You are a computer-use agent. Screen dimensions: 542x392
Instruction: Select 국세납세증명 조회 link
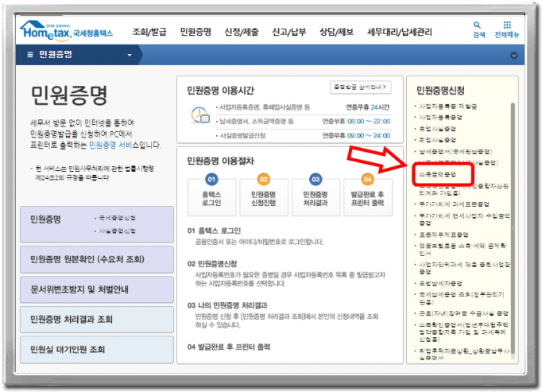462,298
